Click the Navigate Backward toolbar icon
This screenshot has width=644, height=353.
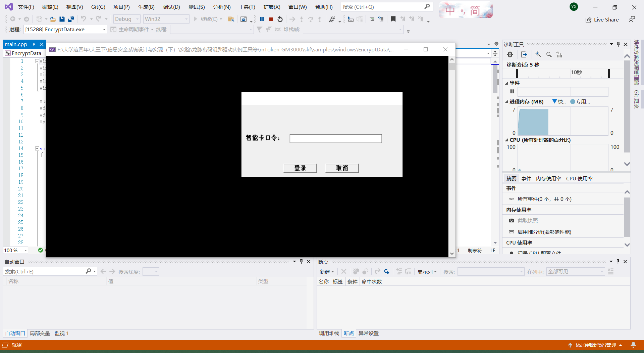[13, 19]
